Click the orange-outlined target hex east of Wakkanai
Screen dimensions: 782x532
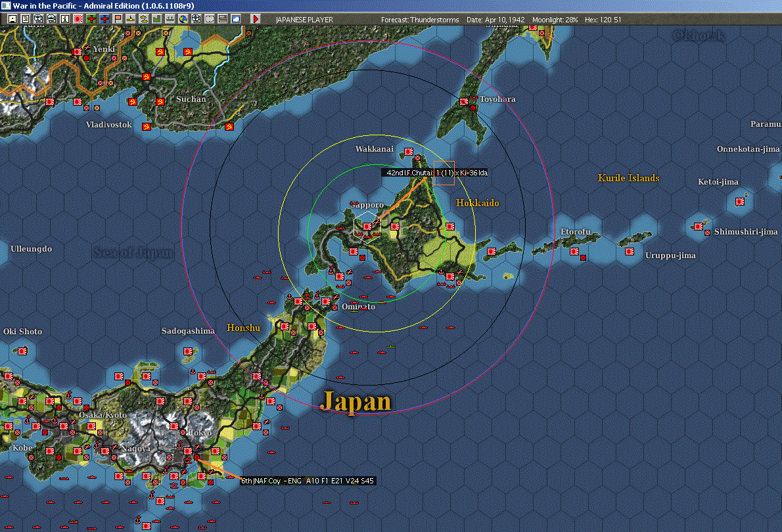point(444,173)
